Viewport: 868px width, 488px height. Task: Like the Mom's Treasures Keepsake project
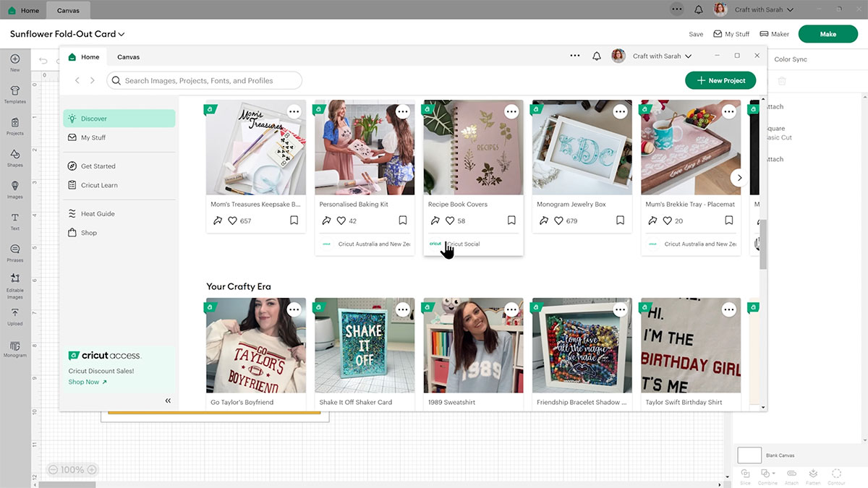click(233, 221)
